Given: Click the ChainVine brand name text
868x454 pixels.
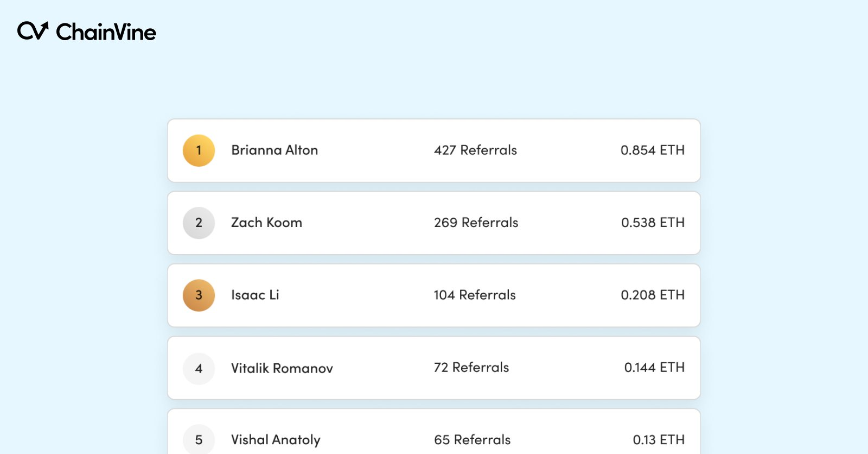Looking at the screenshot, I should [106, 32].
